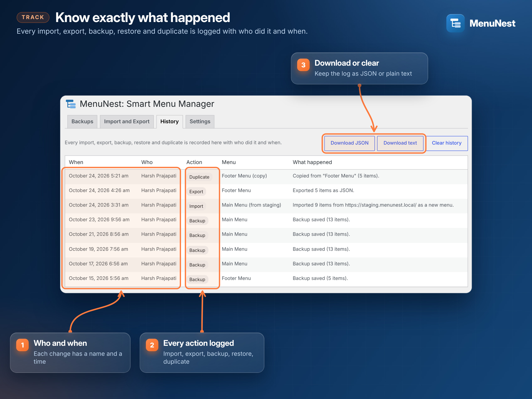532x399 pixels.
Task: Click 'Footer Menu (copy)' in the Menu column
Action: click(x=244, y=176)
